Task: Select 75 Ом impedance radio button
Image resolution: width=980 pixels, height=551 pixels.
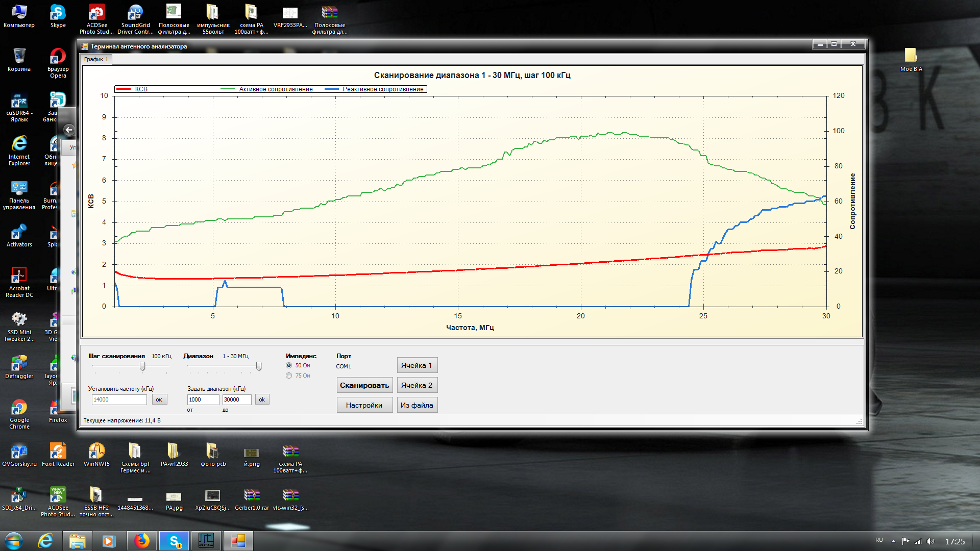Action: pyautogui.click(x=289, y=375)
